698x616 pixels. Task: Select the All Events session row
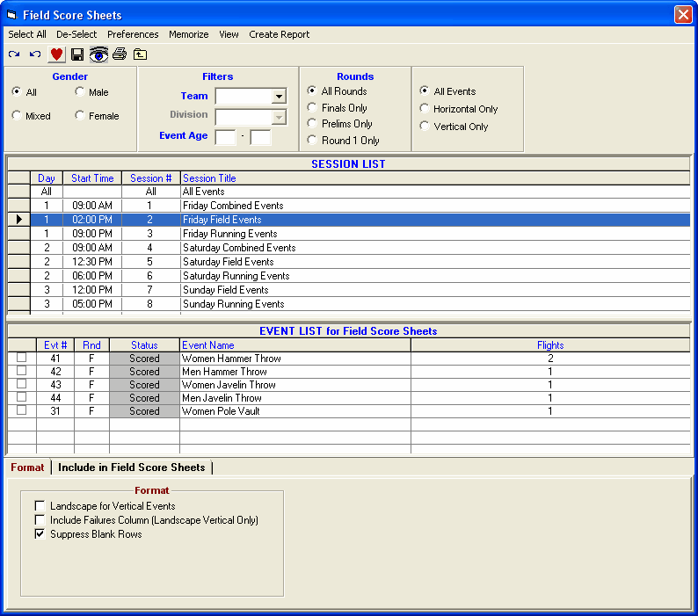point(360,192)
